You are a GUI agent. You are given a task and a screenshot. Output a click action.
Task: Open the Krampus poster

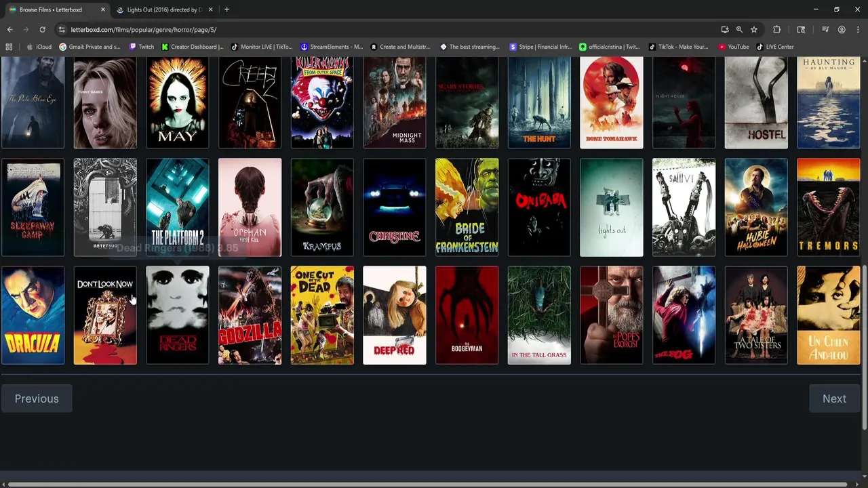click(322, 207)
